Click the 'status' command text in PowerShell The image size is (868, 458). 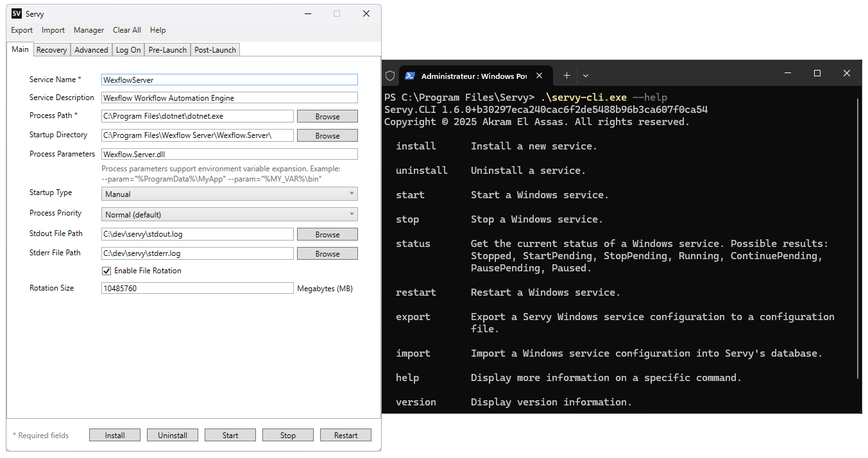pyautogui.click(x=413, y=244)
